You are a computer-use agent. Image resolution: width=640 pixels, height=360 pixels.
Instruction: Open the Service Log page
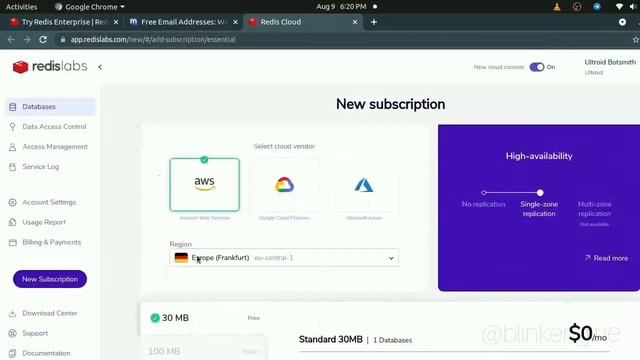(40, 167)
